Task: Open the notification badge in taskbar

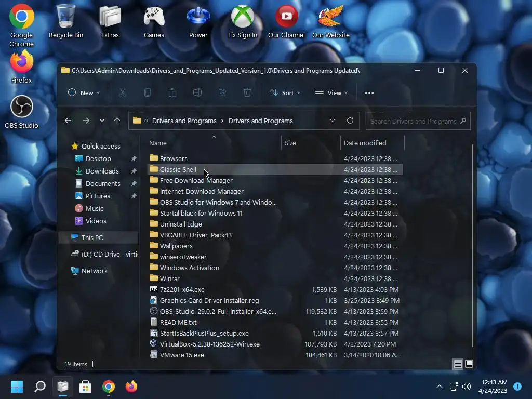Action: click(x=517, y=387)
